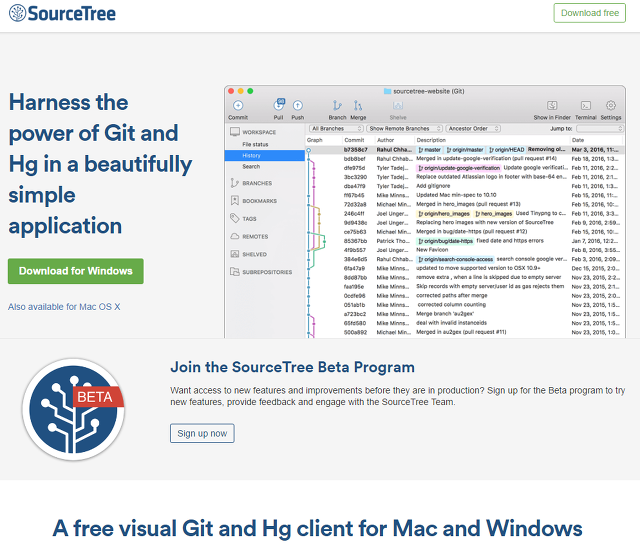Open the Ancestor Order dropdown

click(x=473, y=129)
